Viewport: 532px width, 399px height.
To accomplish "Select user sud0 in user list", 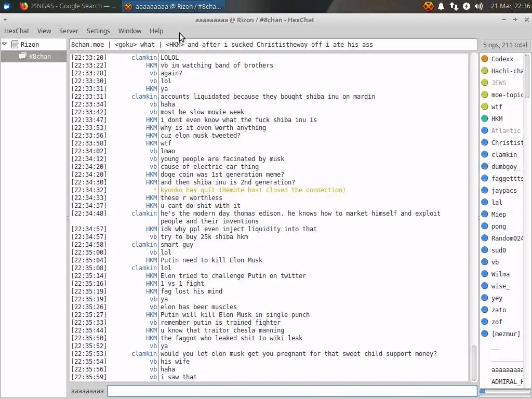I will click(498, 250).
